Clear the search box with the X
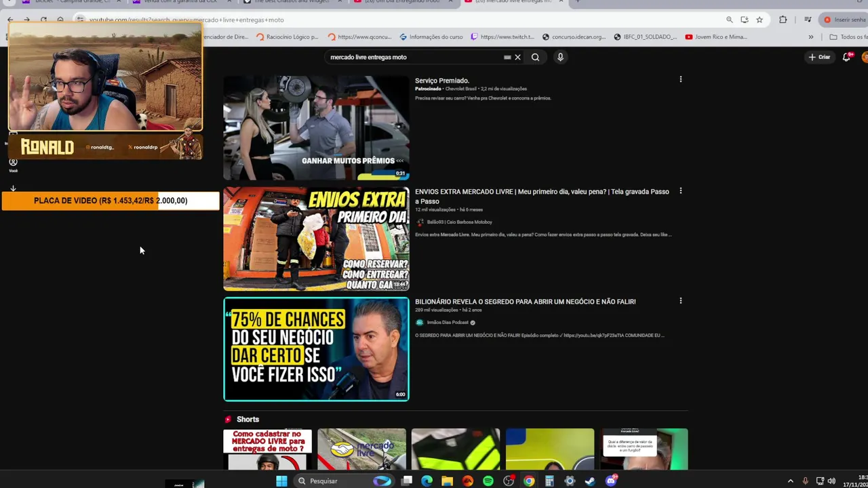 coord(517,57)
